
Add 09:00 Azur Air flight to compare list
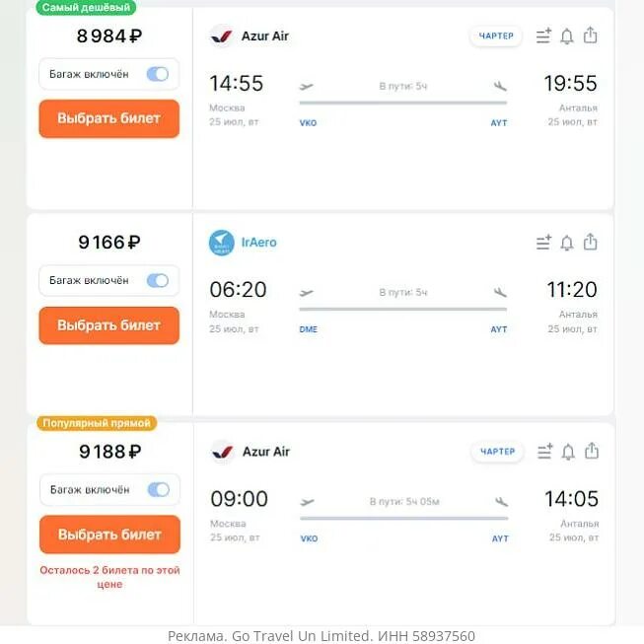[x=545, y=452]
